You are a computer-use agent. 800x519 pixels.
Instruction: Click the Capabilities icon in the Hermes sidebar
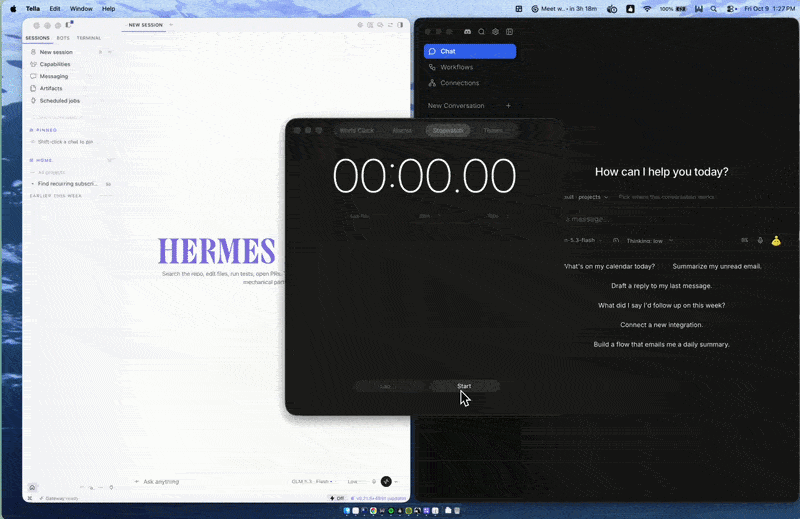(33, 64)
